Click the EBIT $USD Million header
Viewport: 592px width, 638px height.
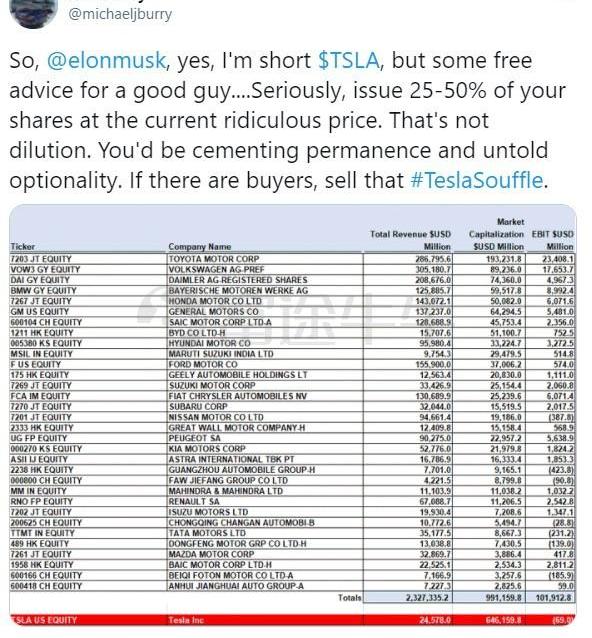(x=553, y=240)
